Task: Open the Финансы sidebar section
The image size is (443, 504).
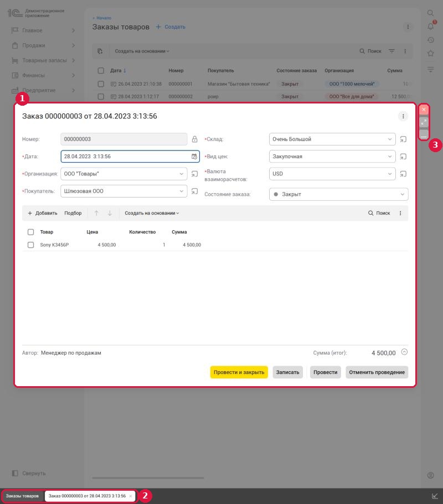Action: 43,75
